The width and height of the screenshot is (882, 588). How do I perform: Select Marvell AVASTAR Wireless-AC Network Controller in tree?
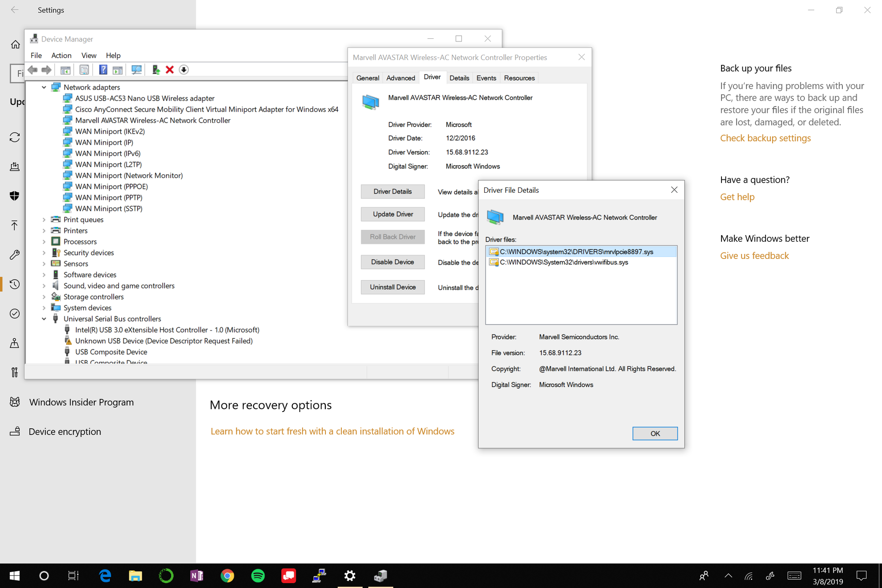[153, 120]
